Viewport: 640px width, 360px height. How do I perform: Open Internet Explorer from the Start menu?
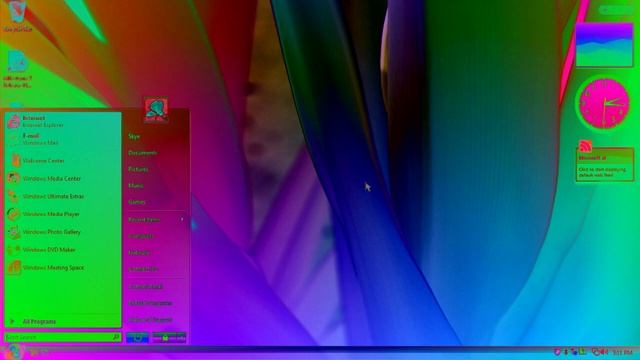click(62, 121)
